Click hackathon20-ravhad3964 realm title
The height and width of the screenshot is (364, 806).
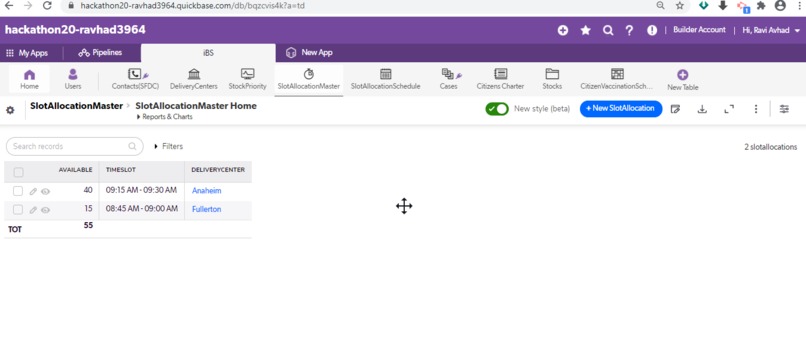coord(75,30)
